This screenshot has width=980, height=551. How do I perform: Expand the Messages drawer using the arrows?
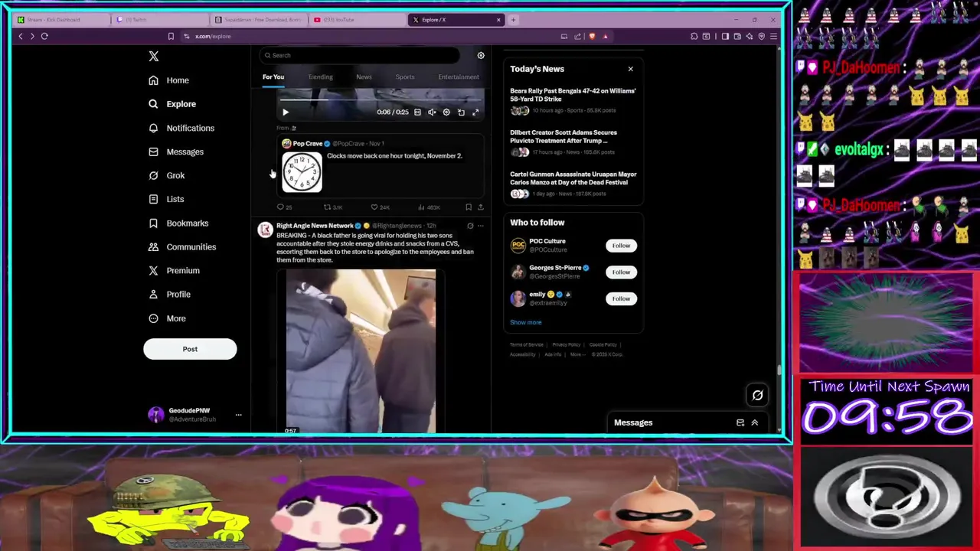click(754, 422)
